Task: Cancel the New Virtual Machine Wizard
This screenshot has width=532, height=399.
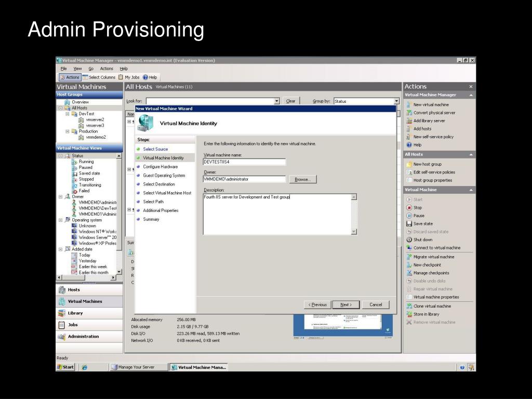Action: [376, 304]
